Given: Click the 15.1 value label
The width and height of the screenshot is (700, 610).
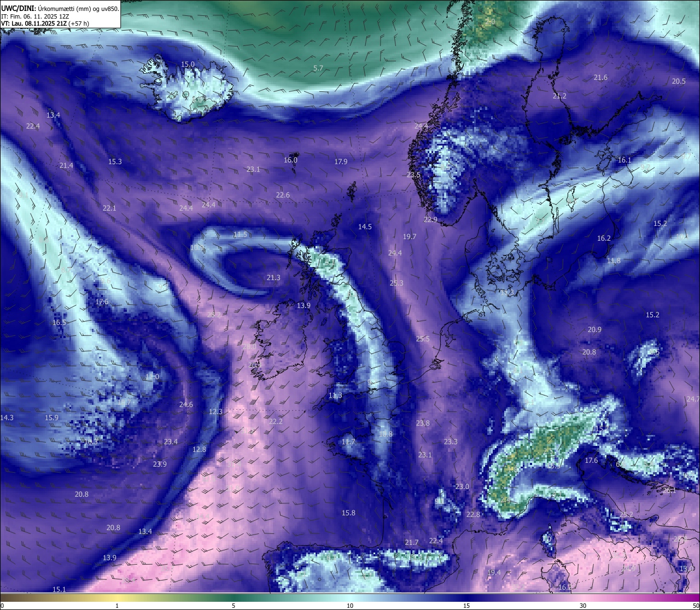Looking at the screenshot, I should click(x=59, y=589).
